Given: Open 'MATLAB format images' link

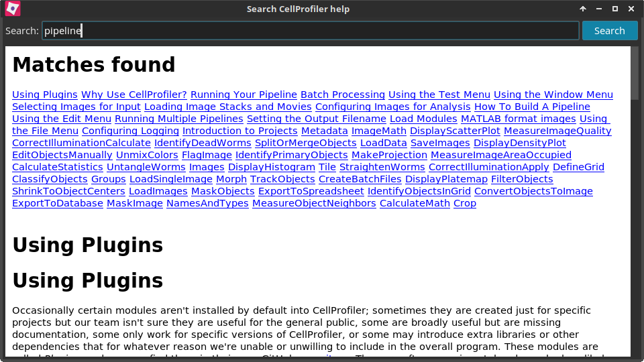Looking at the screenshot, I should pyautogui.click(x=519, y=119).
